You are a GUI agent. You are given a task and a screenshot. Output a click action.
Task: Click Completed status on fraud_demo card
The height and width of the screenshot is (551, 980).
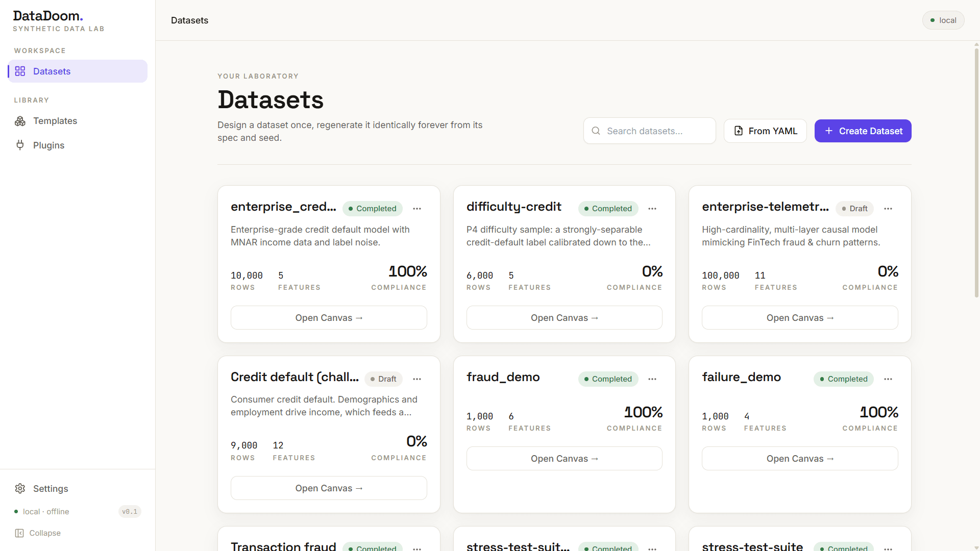tap(608, 379)
